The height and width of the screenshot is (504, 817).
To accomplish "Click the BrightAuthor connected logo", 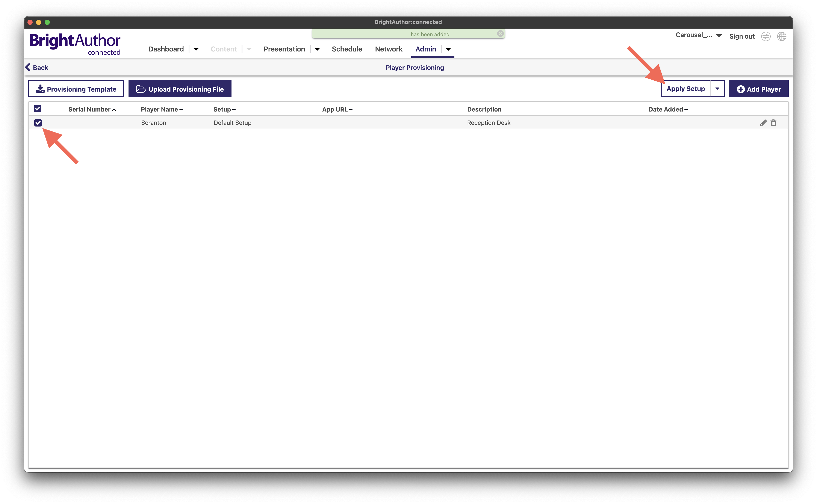I will pos(75,44).
